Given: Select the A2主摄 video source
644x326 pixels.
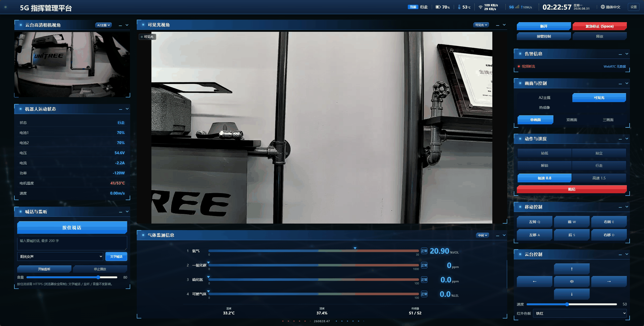Looking at the screenshot, I should click(x=544, y=98).
